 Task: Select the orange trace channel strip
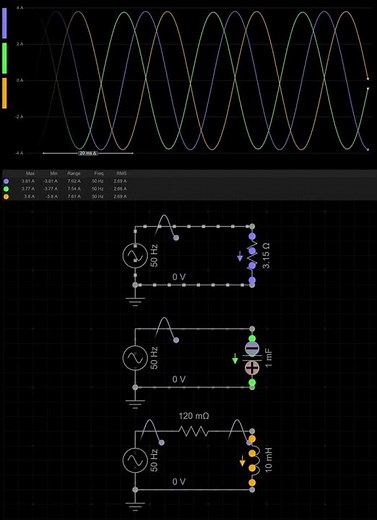pos(4,93)
